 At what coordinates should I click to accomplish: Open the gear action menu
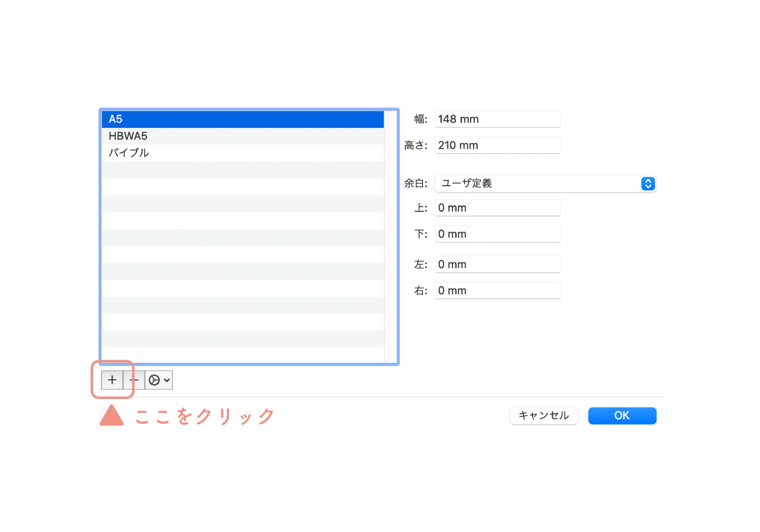point(159,380)
